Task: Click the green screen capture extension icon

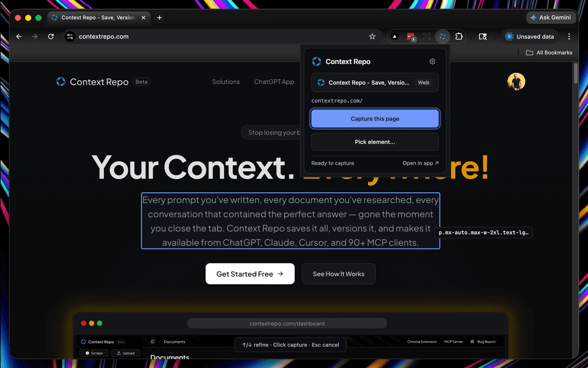Action: point(426,37)
